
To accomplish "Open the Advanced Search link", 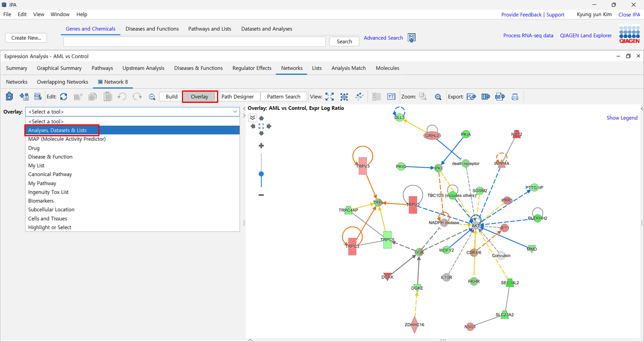I will (383, 38).
